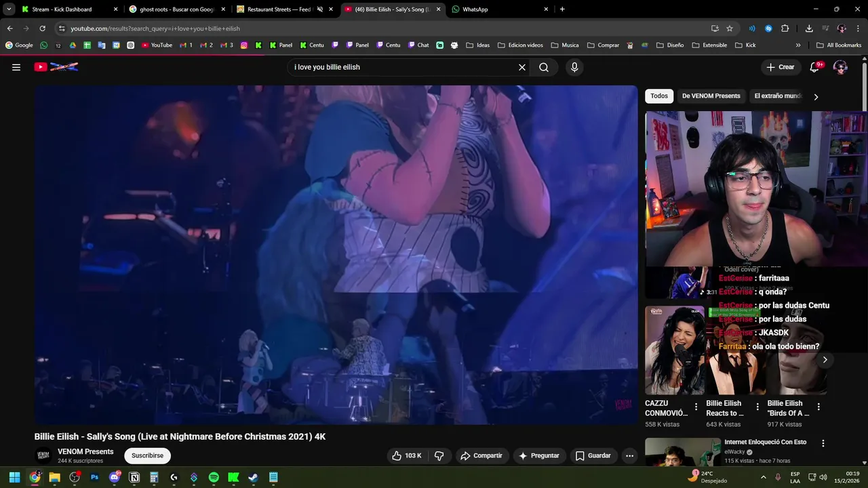Toggle the taskbar microphone indicator
Viewport: 868px width, 488px height.
click(778, 477)
